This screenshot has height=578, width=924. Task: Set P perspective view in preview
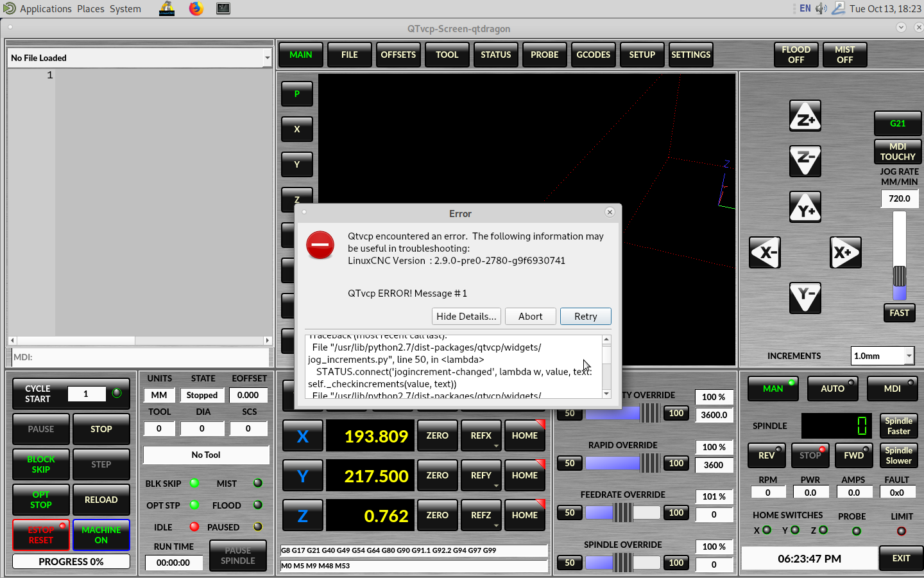tap(297, 94)
